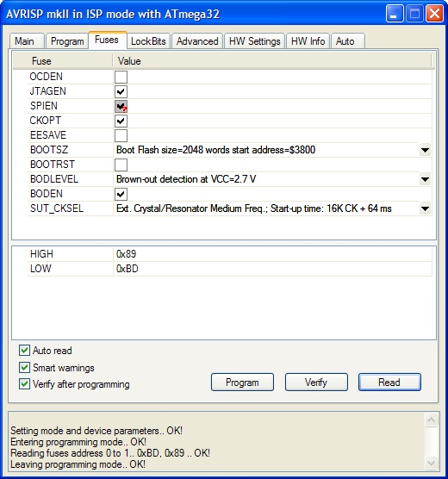Click the Verify button
The width and height of the screenshot is (448, 479).
coord(316,383)
